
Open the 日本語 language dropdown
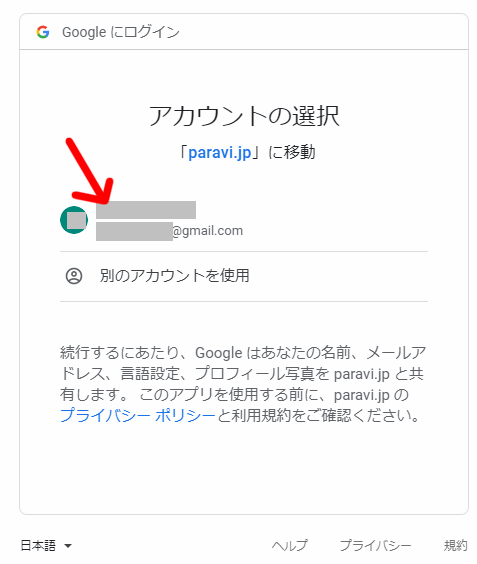(x=46, y=546)
